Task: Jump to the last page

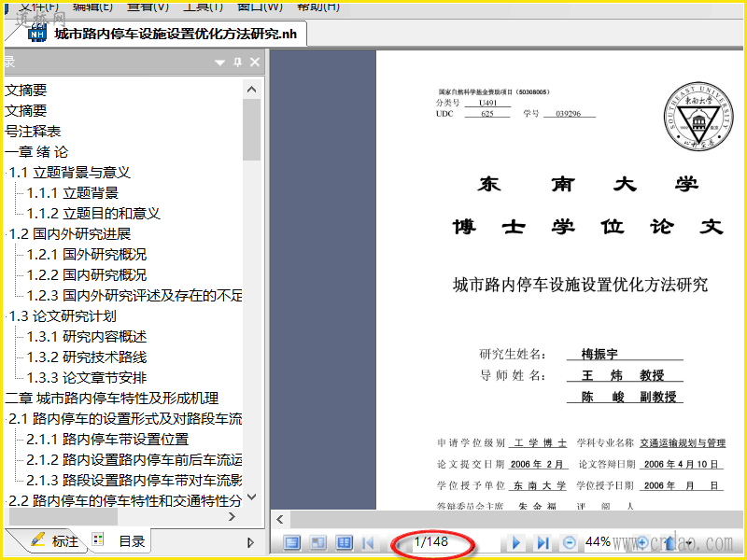Action: pyautogui.click(x=543, y=542)
